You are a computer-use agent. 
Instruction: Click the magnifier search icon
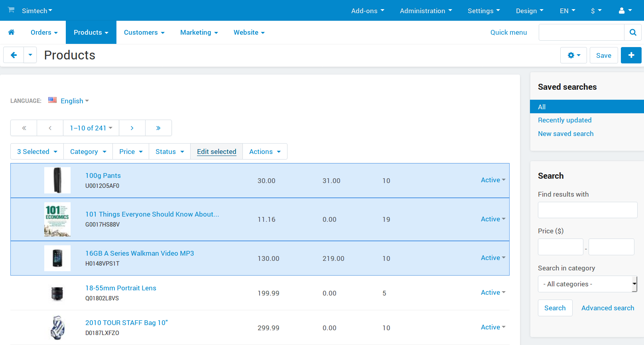[633, 32]
